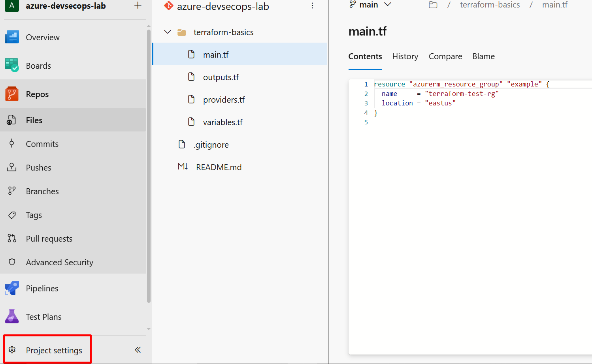Click the Repos icon

click(12, 94)
